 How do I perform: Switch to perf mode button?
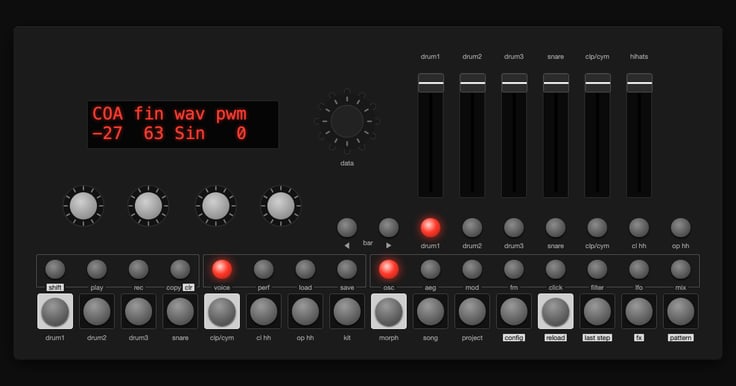point(264,270)
